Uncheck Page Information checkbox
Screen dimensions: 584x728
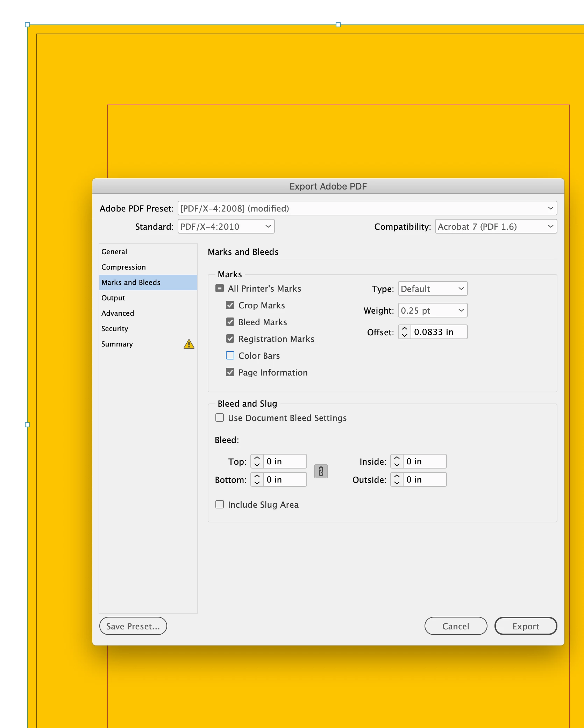(230, 372)
